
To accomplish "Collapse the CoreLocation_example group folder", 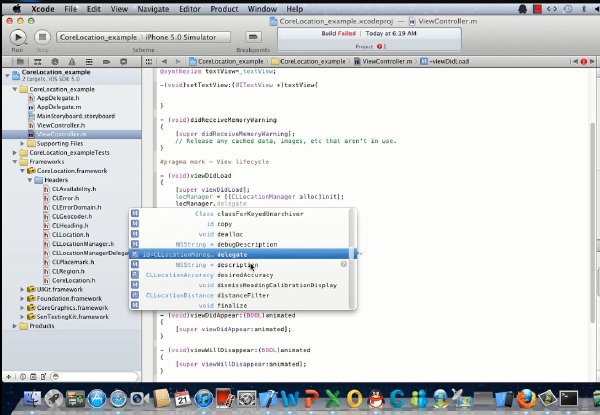I will click(15, 89).
